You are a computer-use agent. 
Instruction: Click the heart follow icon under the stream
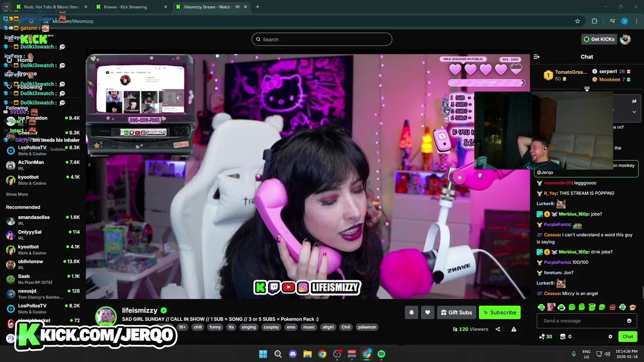tap(427, 312)
